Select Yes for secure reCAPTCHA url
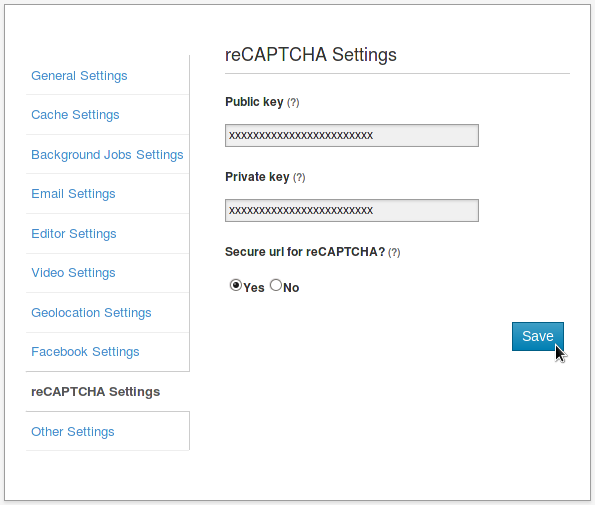 click(236, 285)
